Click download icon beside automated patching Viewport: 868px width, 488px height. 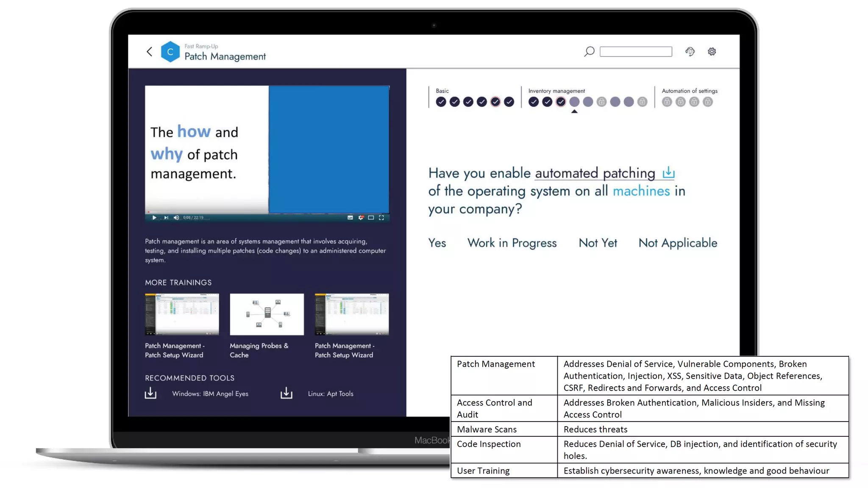coord(668,172)
